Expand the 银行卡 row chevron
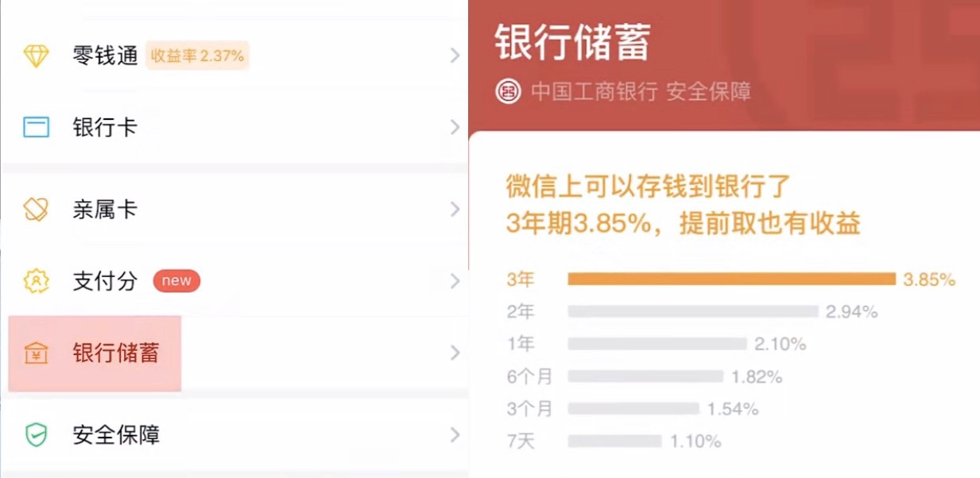Viewport: 980px width, 478px height. pyautogui.click(x=455, y=128)
